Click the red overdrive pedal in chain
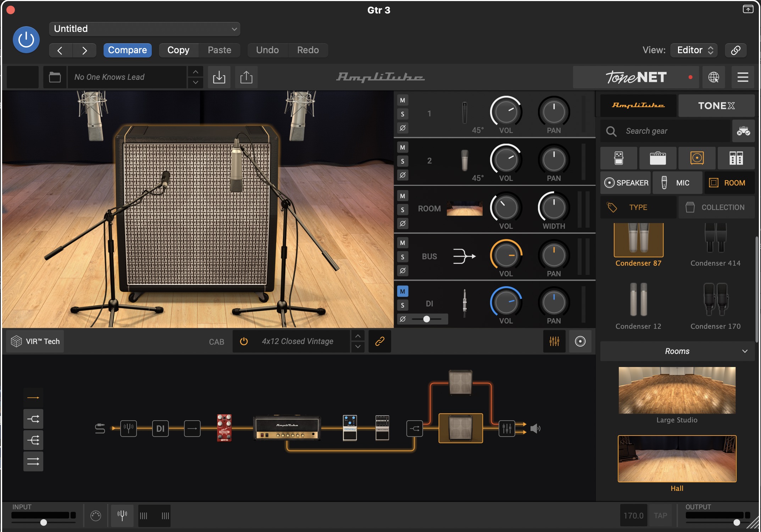Viewport: 761px width, 532px height. tap(224, 428)
